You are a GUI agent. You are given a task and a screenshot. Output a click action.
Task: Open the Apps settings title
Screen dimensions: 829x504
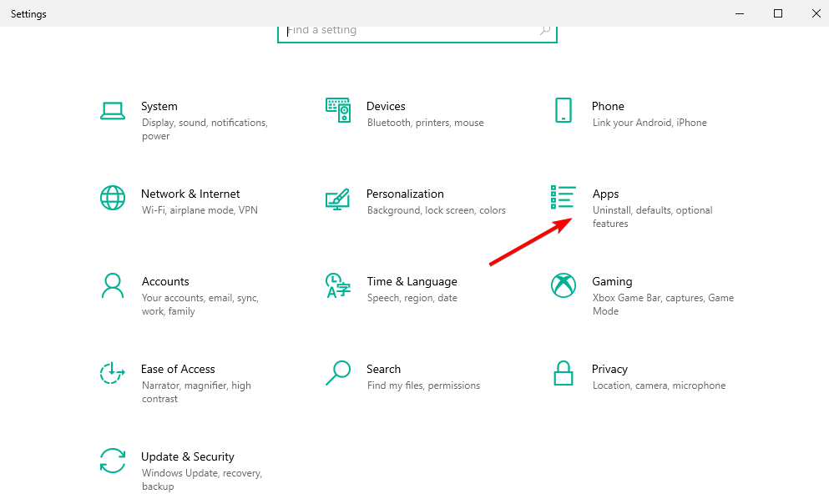click(x=605, y=194)
